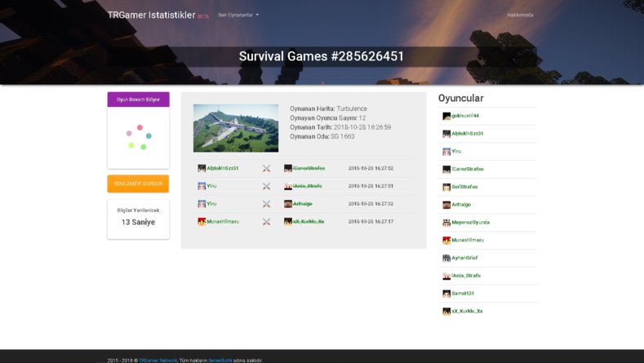Click struck-out name Arthaigo in kill feed

point(303,204)
